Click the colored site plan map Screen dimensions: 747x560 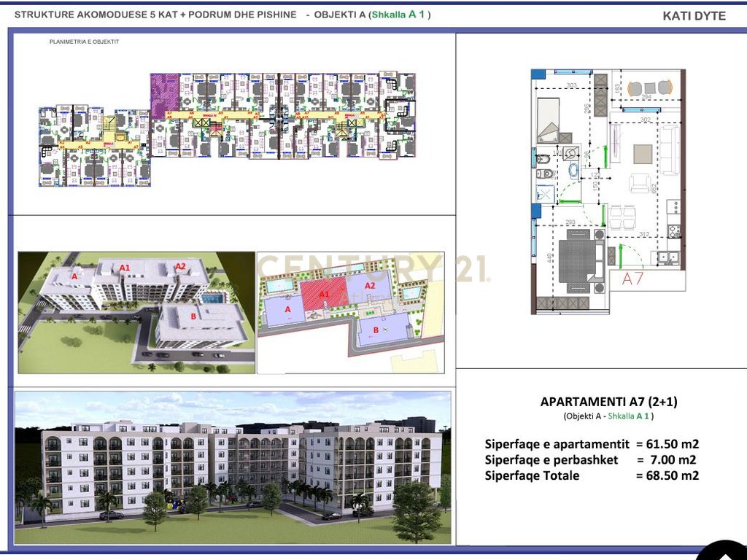(351, 312)
